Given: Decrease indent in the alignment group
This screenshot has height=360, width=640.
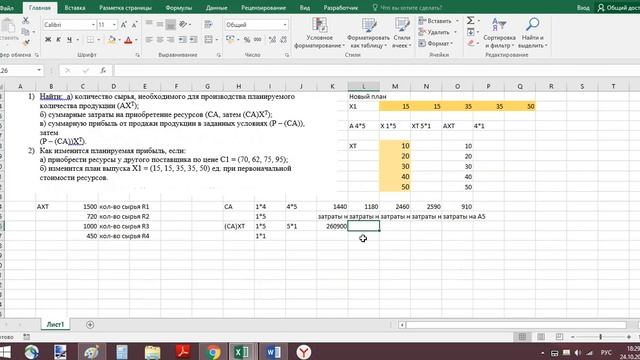Looking at the screenshot, I should [182, 40].
